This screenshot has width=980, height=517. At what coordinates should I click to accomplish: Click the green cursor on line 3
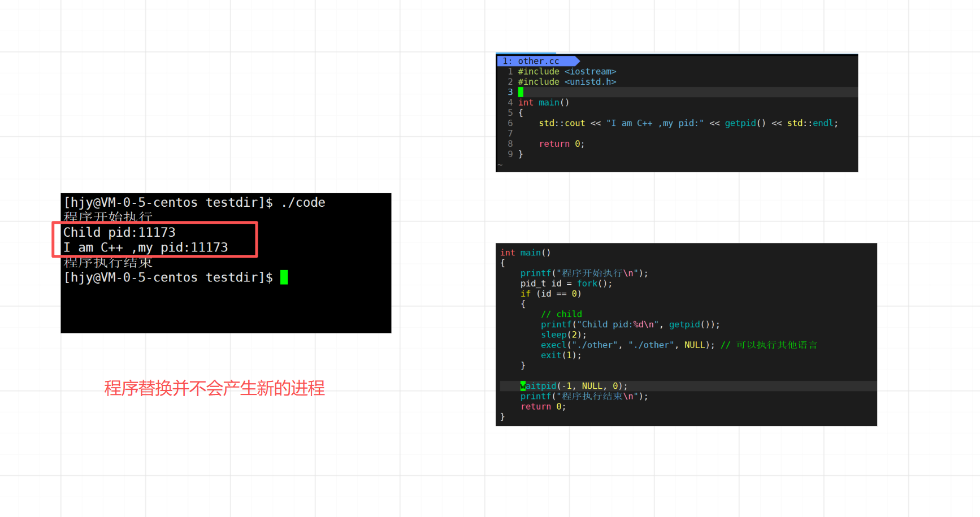point(521,92)
